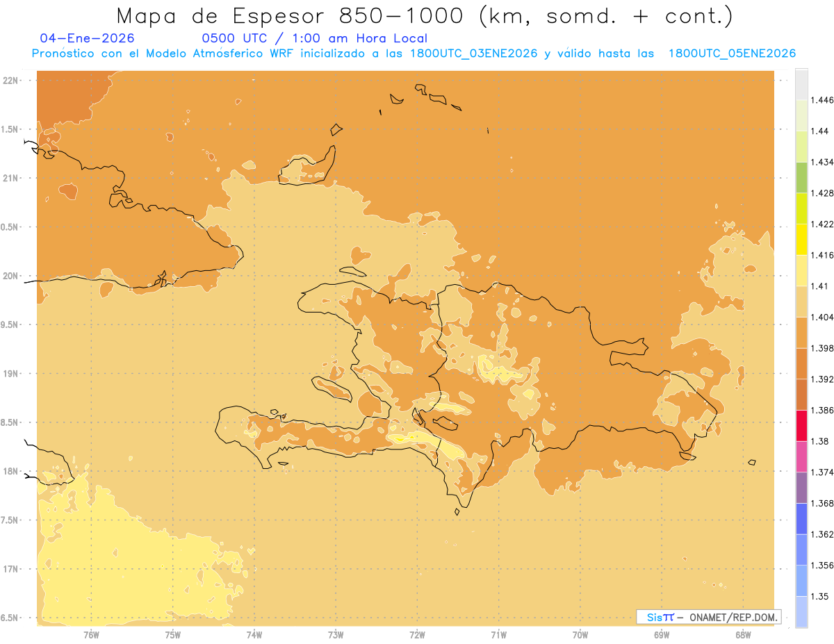
Task: Click the "74W" longitude label
Action: [254, 635]
